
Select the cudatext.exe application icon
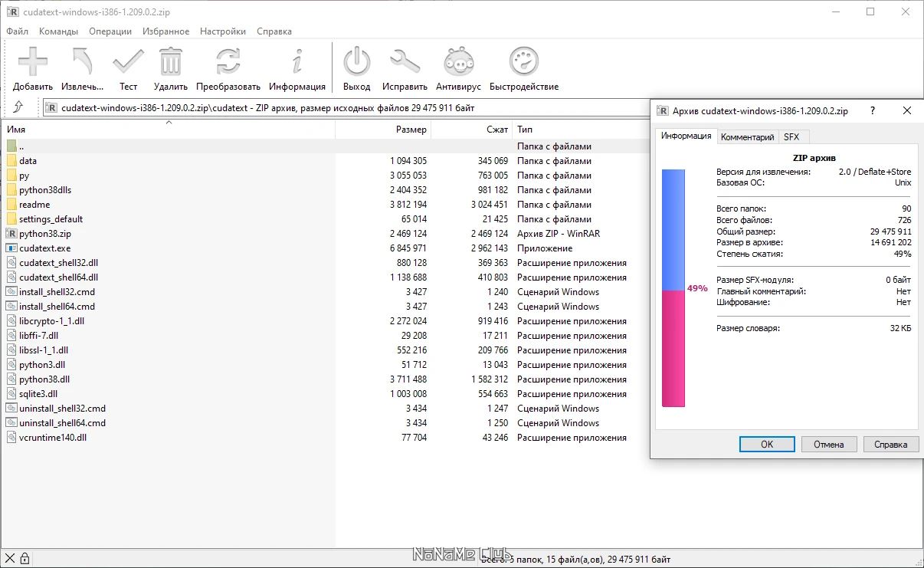(x=11, y=248)
